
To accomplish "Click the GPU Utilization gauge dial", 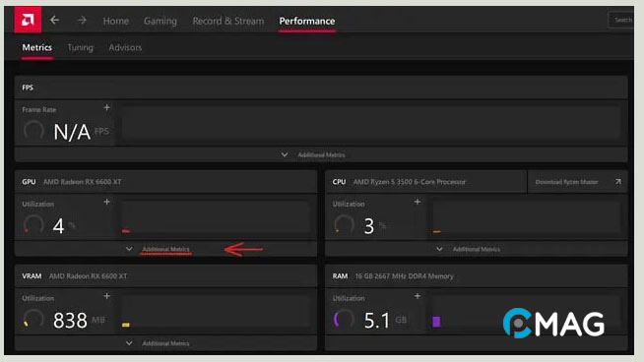I will pyautogui.click(x=33, y=225).
